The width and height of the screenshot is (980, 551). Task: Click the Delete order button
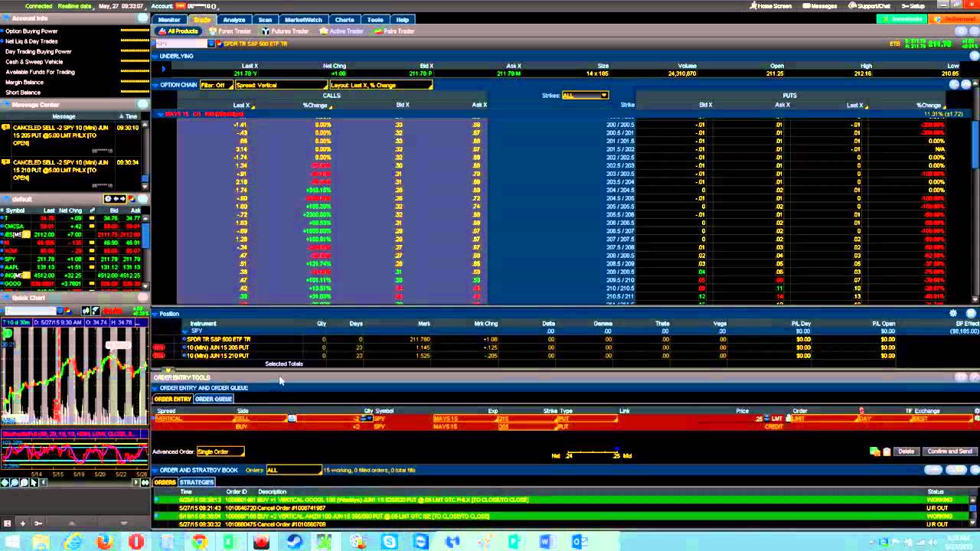pyautogui.click(x=906, y=452)
